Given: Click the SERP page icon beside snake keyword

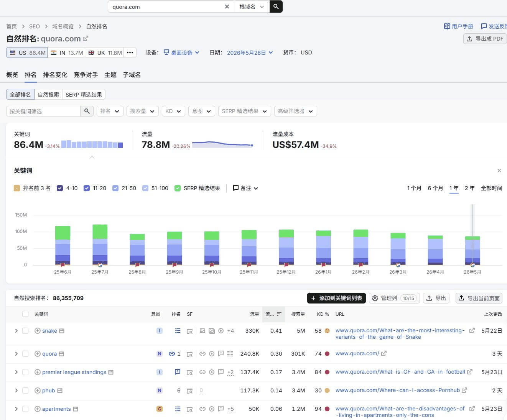Looking at the screenshot, I should pyautogui.click(x=62, y=331).
